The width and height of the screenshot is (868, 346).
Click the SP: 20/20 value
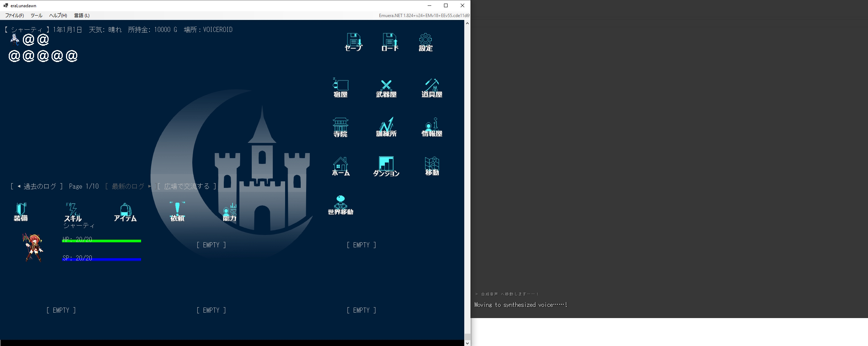pos(77,258)
